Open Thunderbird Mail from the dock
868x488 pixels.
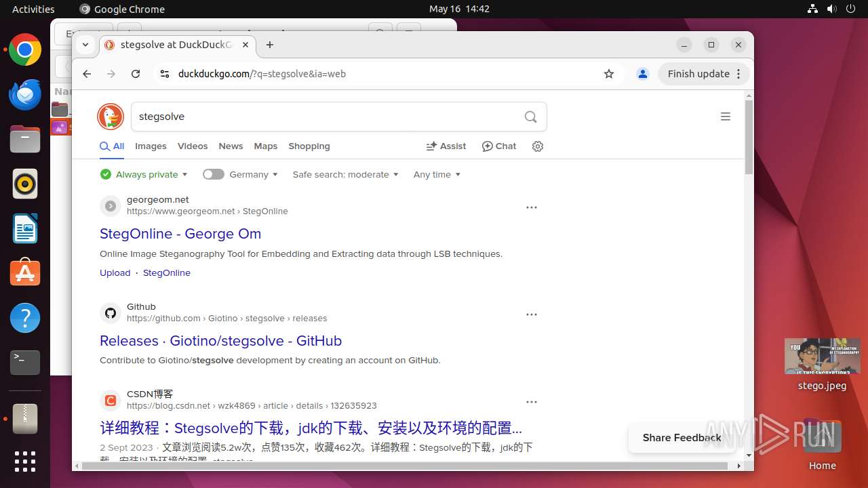(25, 94)
